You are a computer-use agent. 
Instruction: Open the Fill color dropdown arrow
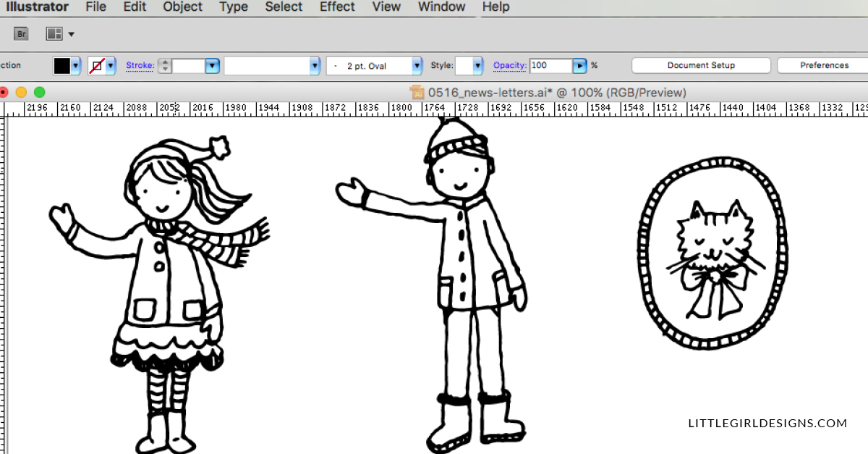pyautogui.click(x=76, y=66)
